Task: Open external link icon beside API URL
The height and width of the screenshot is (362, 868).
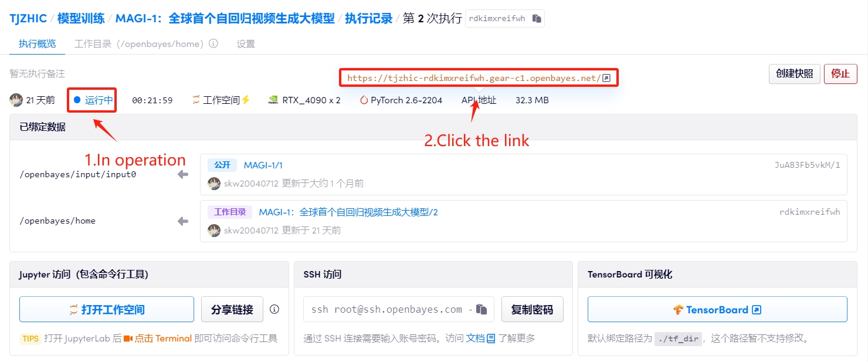Action: tap(607, 78)
